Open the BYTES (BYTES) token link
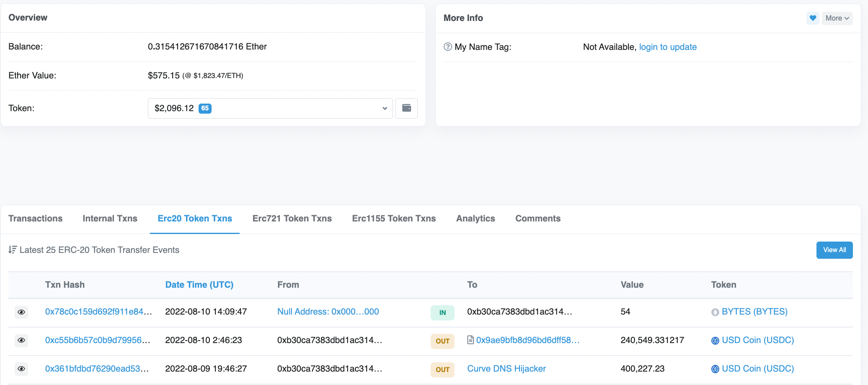 pyautogui.click(x=754, y=312)
